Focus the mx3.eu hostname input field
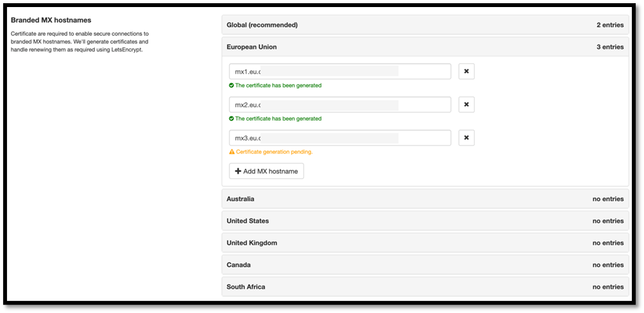Viewport: 644px width, 313px height. point(340,138)
